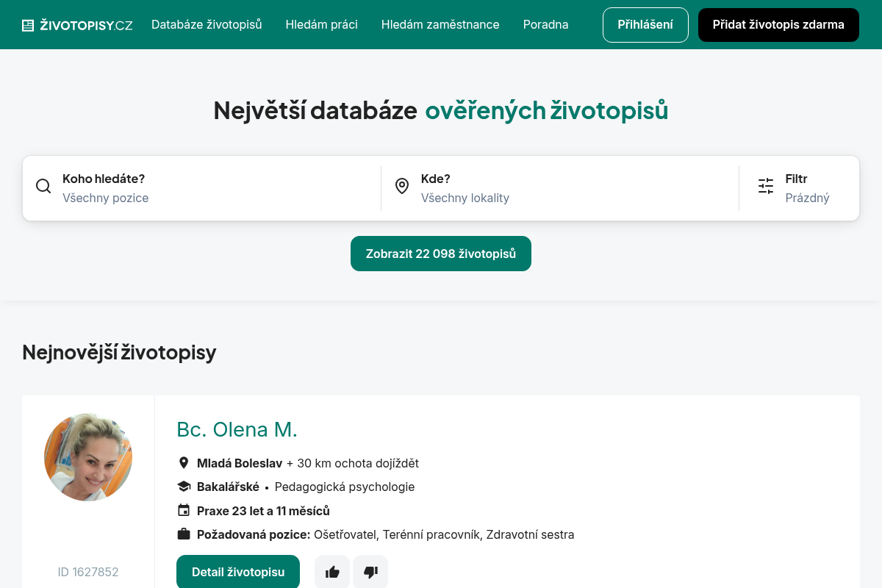Click the search magnifier icon
This screenshot has height=588, width=882.
43,186
